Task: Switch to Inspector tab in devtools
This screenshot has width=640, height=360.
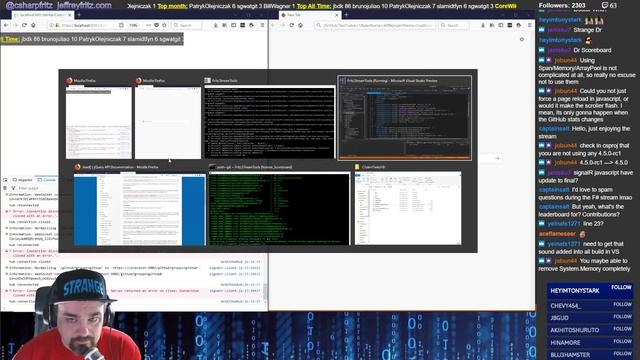Action: 22,180
